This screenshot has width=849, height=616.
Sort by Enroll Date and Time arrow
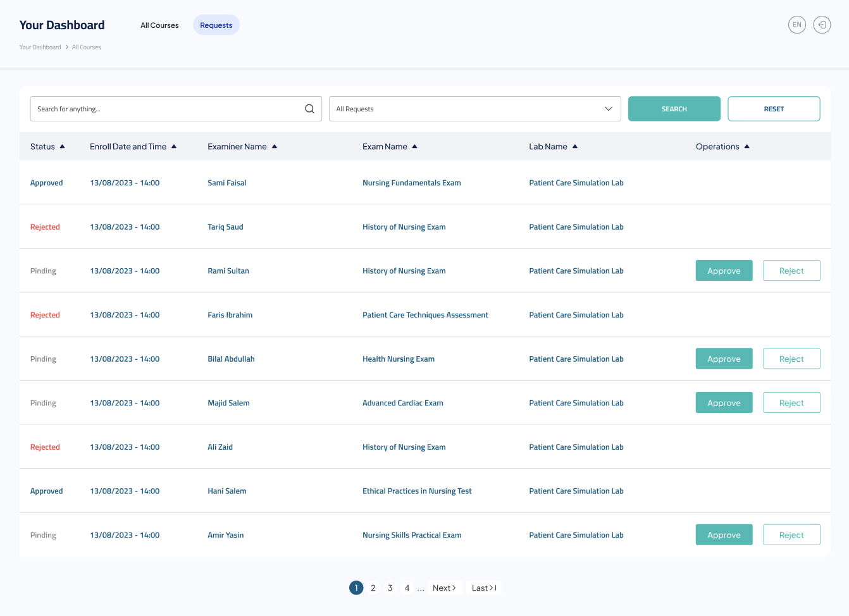click(x=174, y=147)
